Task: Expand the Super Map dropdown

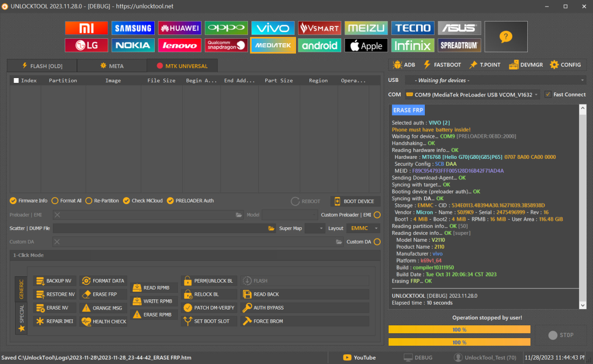Action: pyautogui.click(x=315, y=228)
